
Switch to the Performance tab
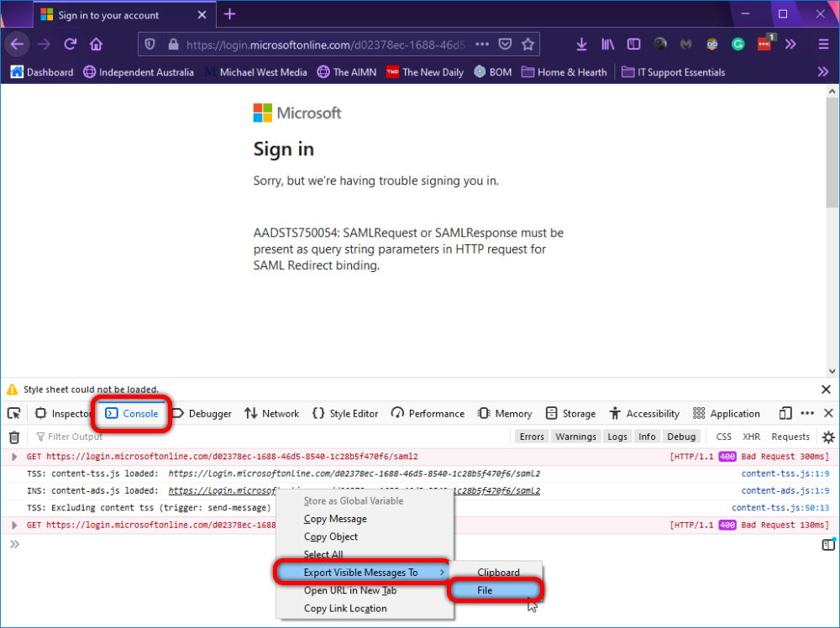(x=428, y=413)
